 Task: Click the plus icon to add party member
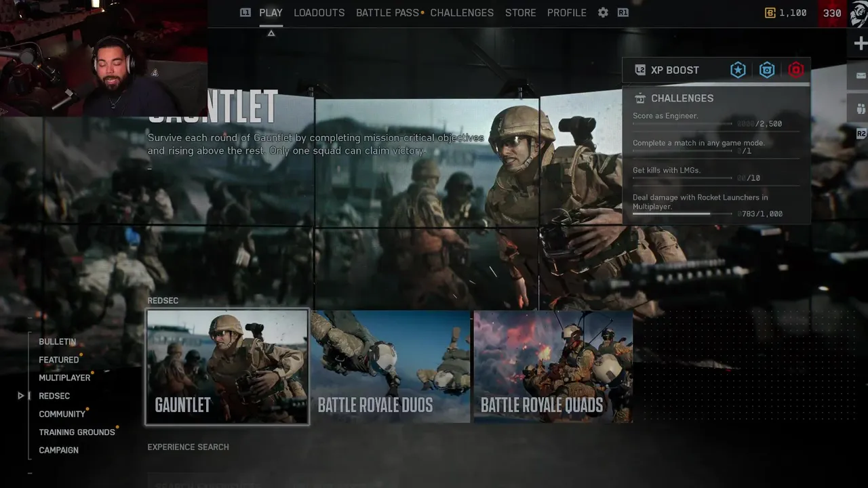[861, 43]
